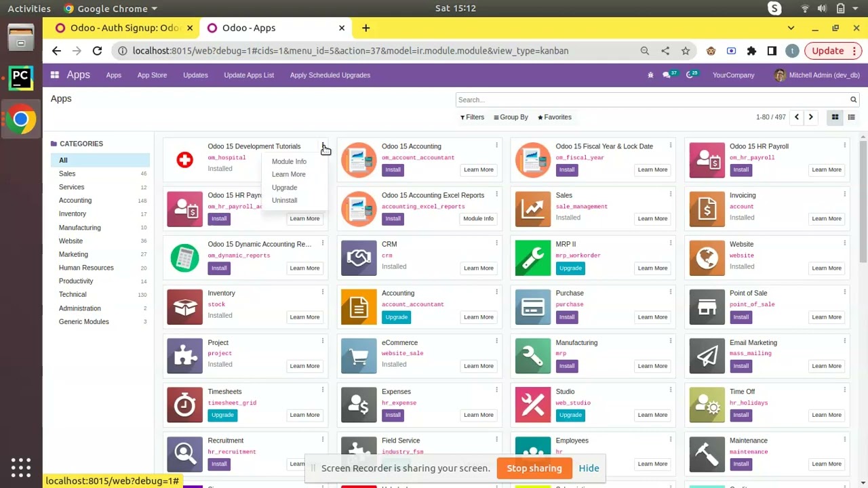The height and width of the screenshot is (488, 868).
Task: Hide the screen sharing notification
Action: (x=589, y=468)
